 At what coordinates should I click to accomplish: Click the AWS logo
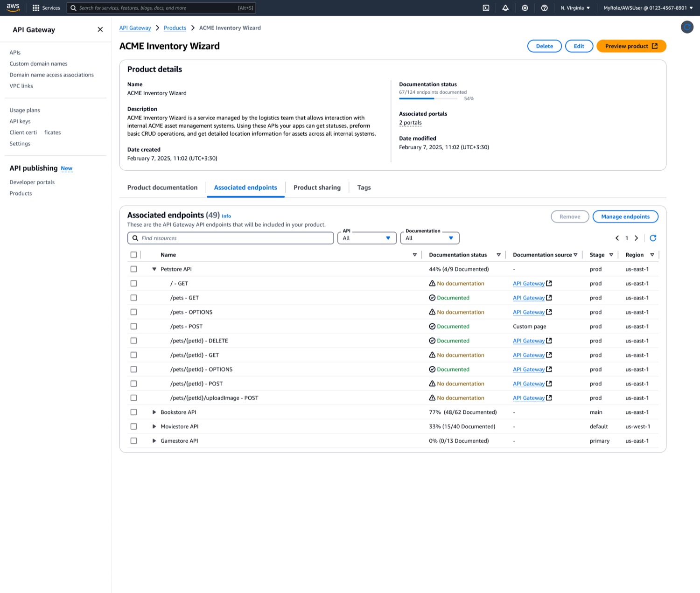click(x=13, y=8)
